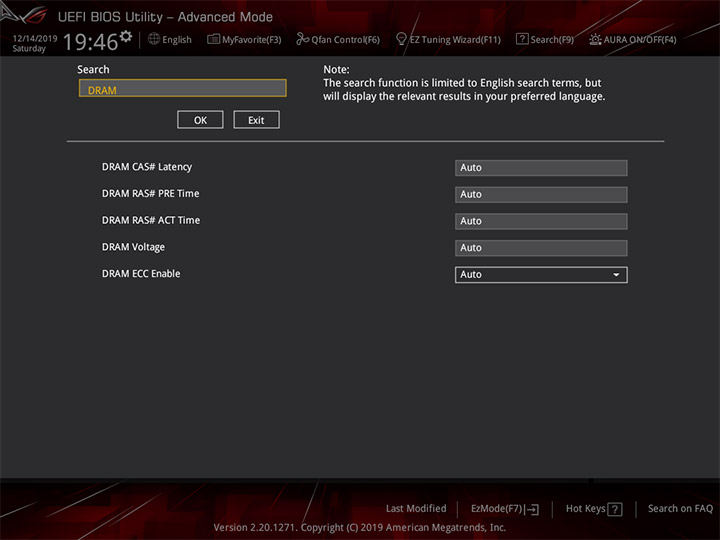Click the DRAM ECC Enable label
Screen dimensions: 720x540
tap(141, 274)
